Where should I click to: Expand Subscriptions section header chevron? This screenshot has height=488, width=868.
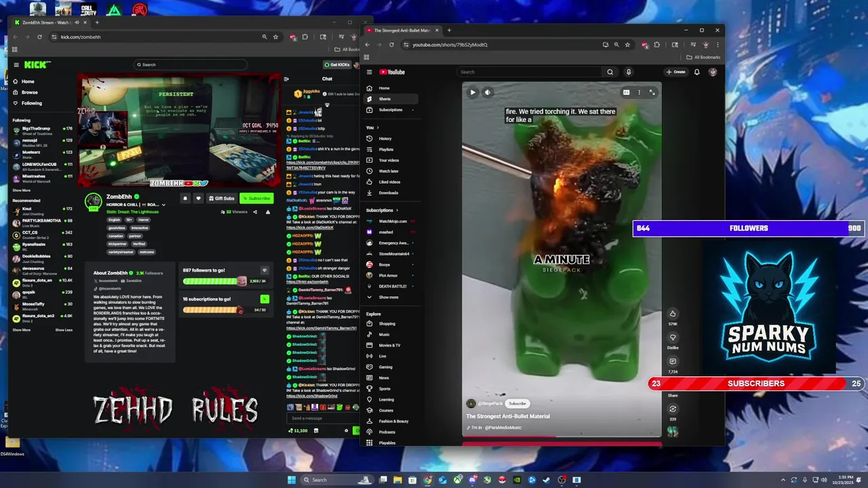click(397, 210)
